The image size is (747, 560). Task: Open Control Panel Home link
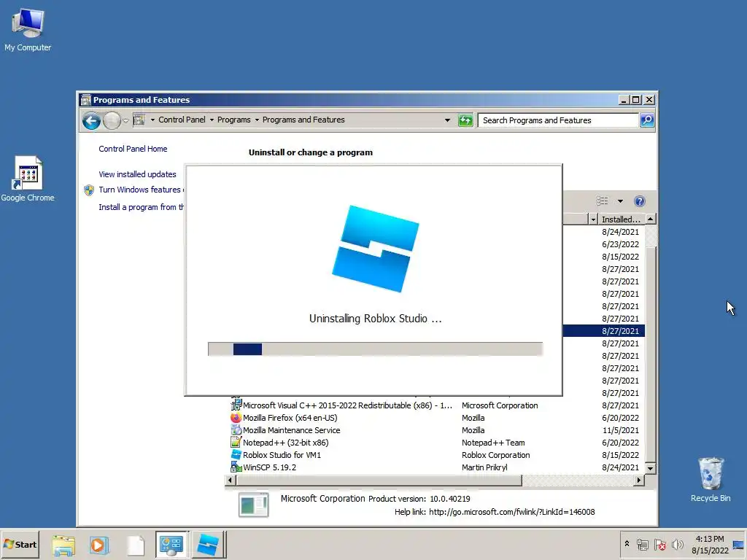(x=133, y=149)
